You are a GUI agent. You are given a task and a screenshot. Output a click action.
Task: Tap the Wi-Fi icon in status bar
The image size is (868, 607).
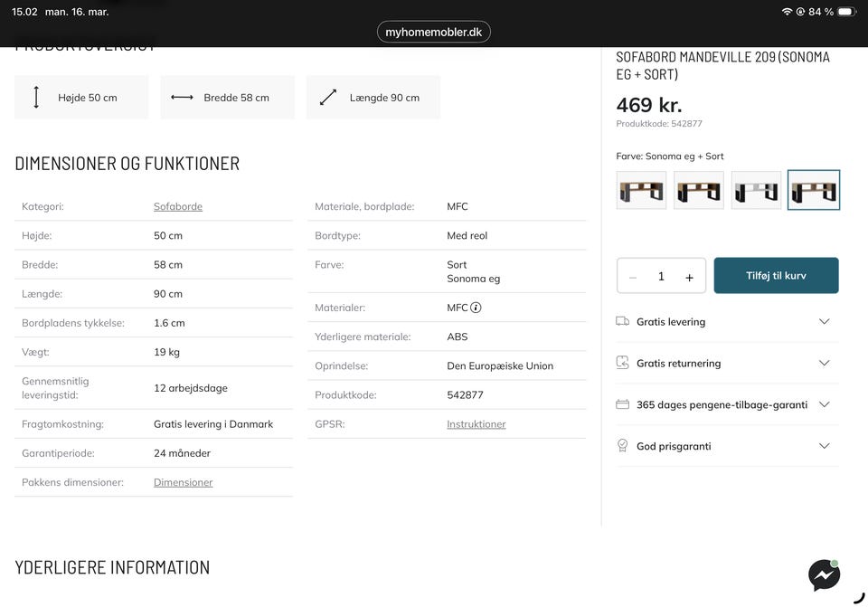coord(787,12)
